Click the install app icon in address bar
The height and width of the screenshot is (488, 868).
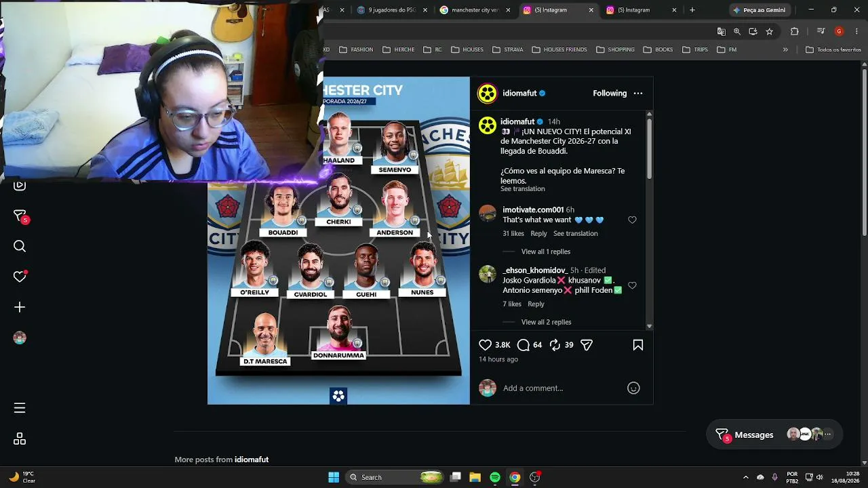tap(753, 31)
